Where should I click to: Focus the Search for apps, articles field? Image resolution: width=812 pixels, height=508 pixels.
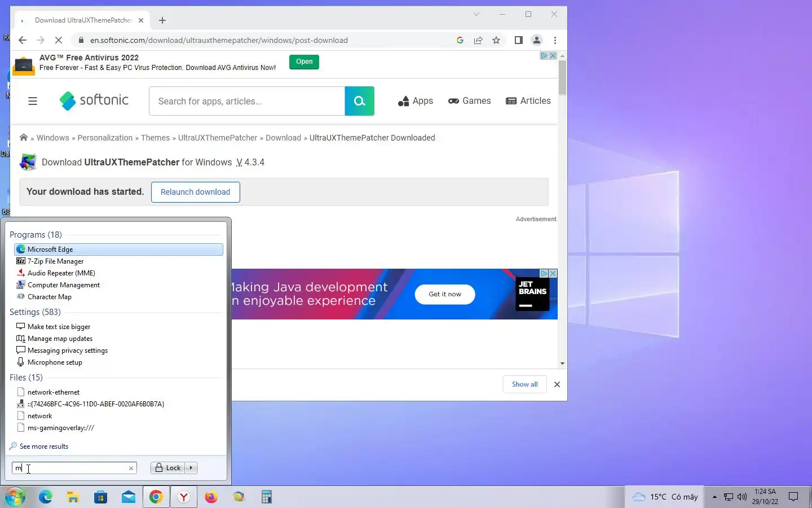point(247,101)
